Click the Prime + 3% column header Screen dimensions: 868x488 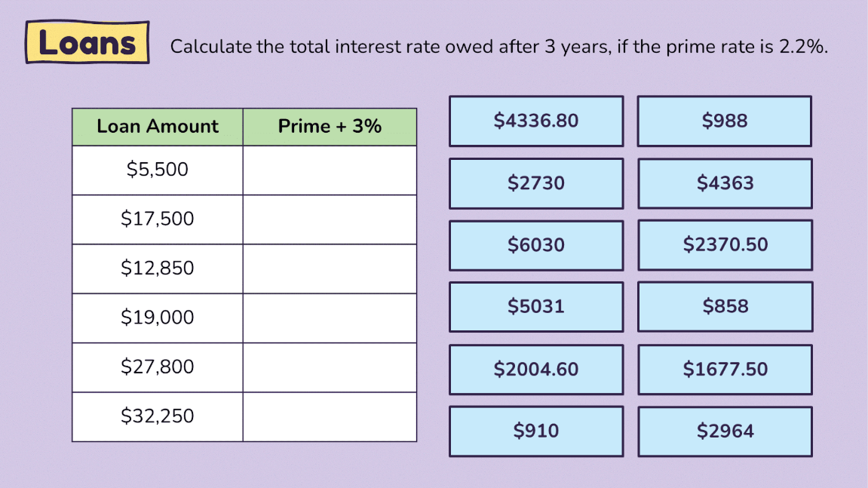[330, 127]
